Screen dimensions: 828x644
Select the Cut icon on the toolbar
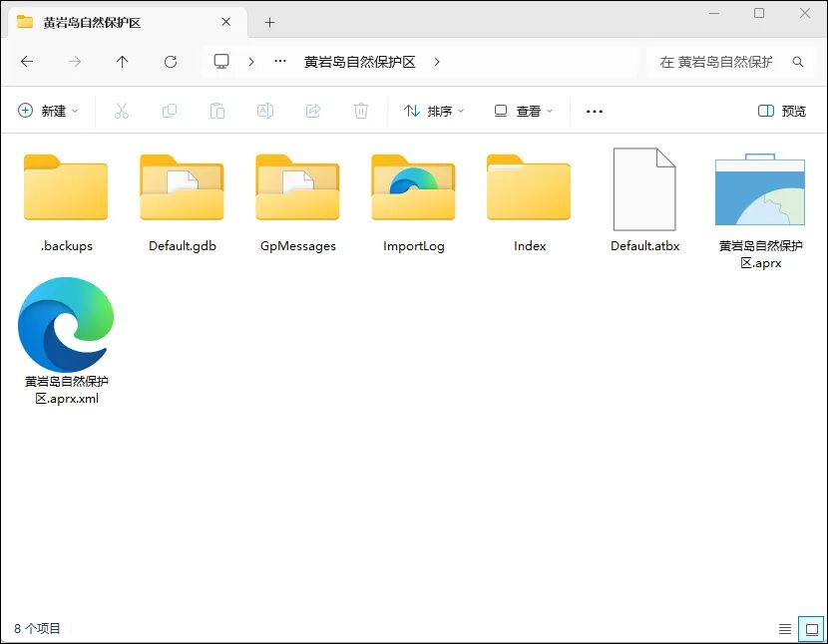(x=122, y=111)
